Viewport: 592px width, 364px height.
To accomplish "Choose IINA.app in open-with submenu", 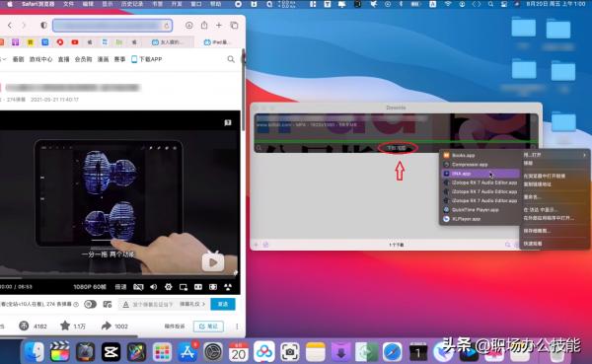I will tap(481, 174).
